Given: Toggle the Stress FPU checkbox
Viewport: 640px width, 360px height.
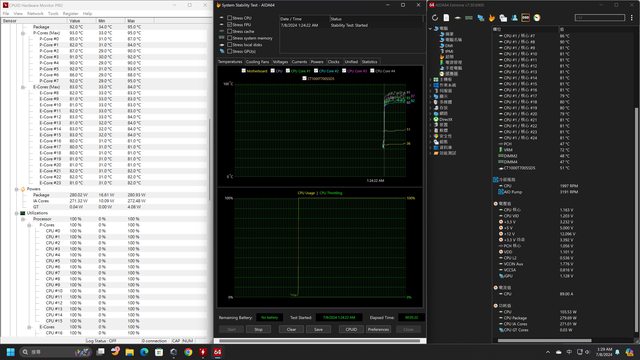Looking at the screenshot, I should 229,24.
